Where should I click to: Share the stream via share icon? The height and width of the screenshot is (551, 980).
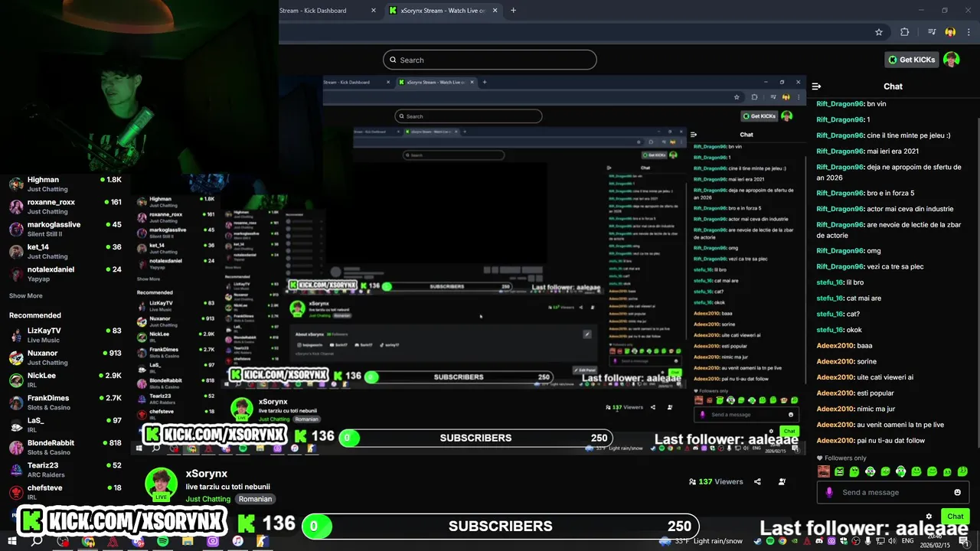(757, 481)
